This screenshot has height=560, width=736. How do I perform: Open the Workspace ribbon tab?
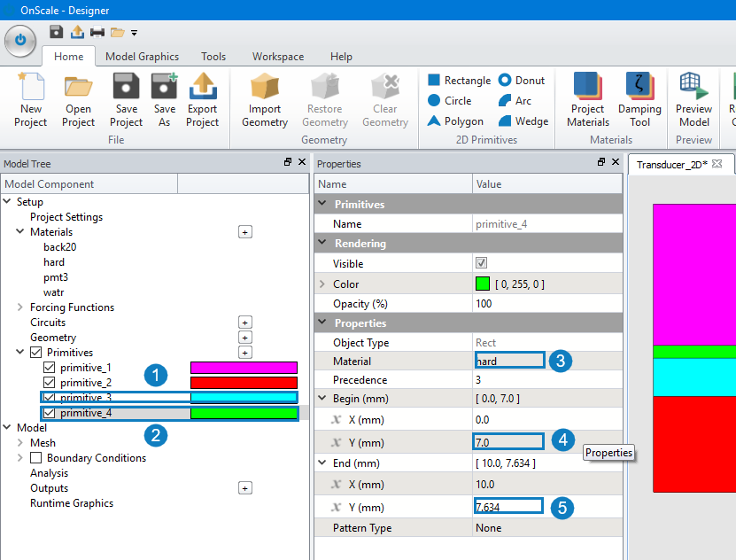click(278, 57)
